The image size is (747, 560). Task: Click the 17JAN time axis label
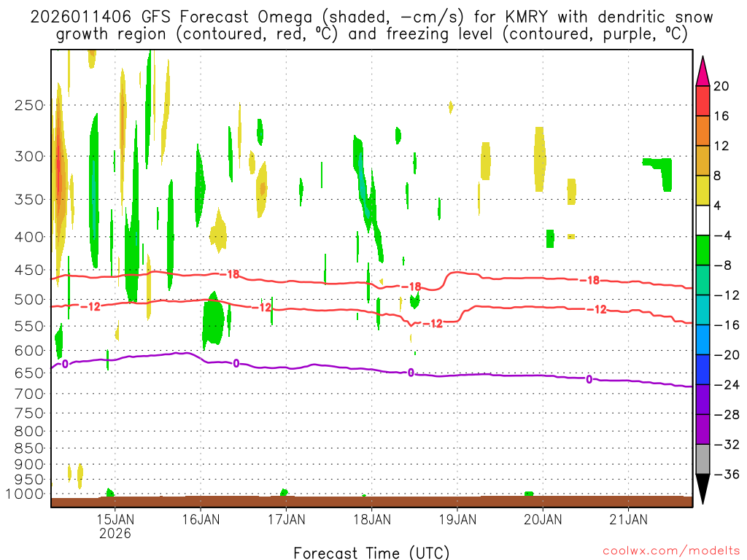pyautogui.click(x=286, y=519)
